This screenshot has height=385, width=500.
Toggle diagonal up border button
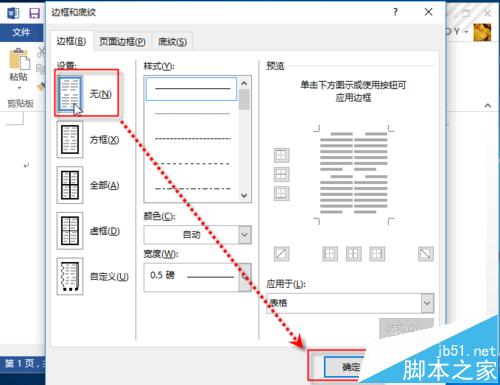(281, 254)
